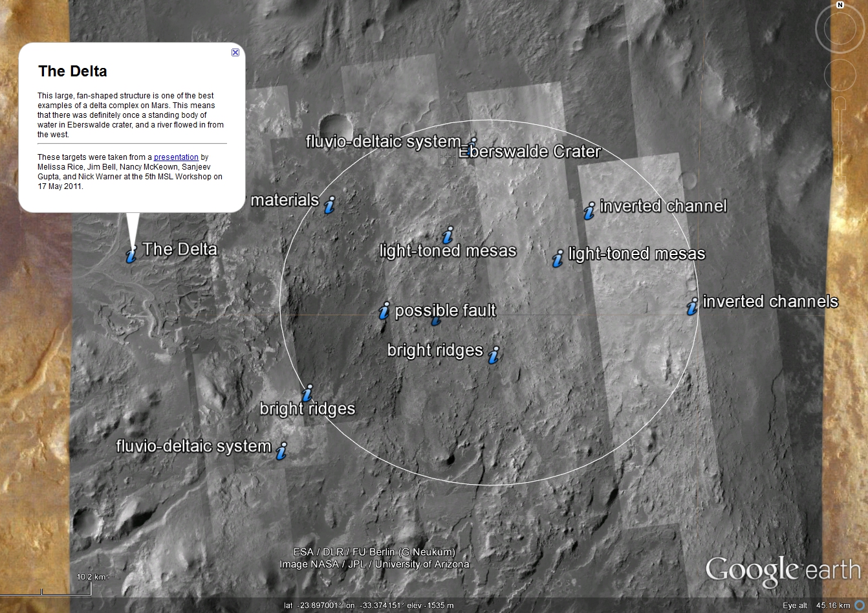Click ESA / DLR / FU Berlin attribution text
The image size is (868, 613).
[x=374, y=552]
